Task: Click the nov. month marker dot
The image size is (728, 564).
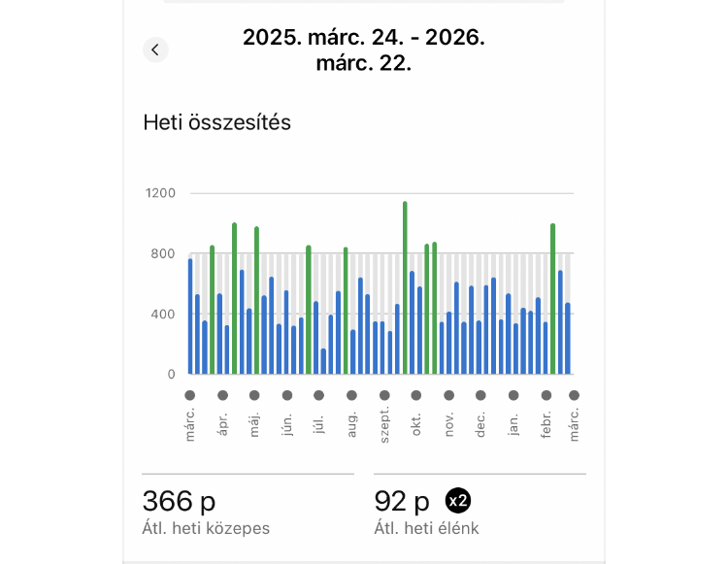Action: 448,395
